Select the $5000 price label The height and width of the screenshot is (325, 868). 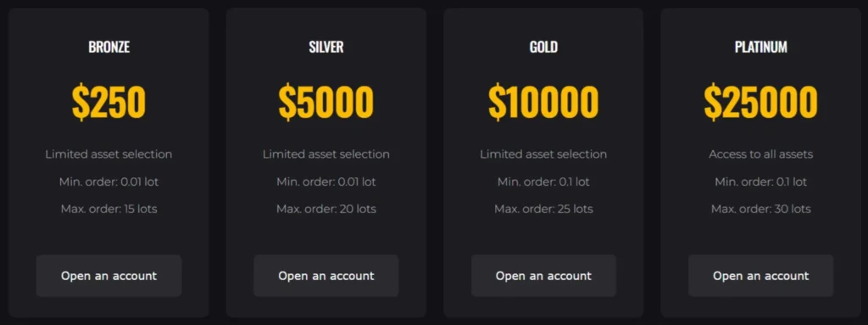tap(326, 102)
